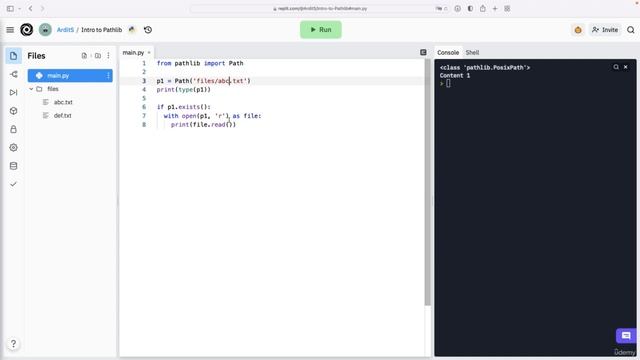The height and width of the screenshot is (360, 640).
Task: Open the Version control sidebar icon
Action: coord(13,74)
